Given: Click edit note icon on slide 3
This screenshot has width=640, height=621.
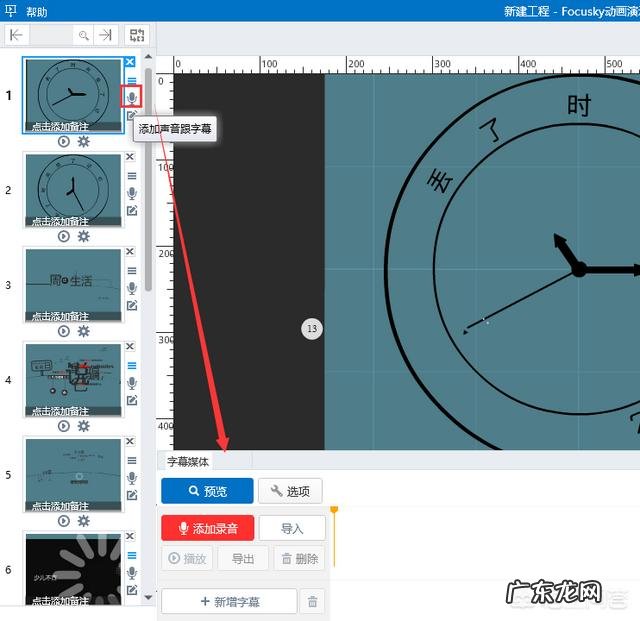Looking at the screenshot, I should pos(131,305).
